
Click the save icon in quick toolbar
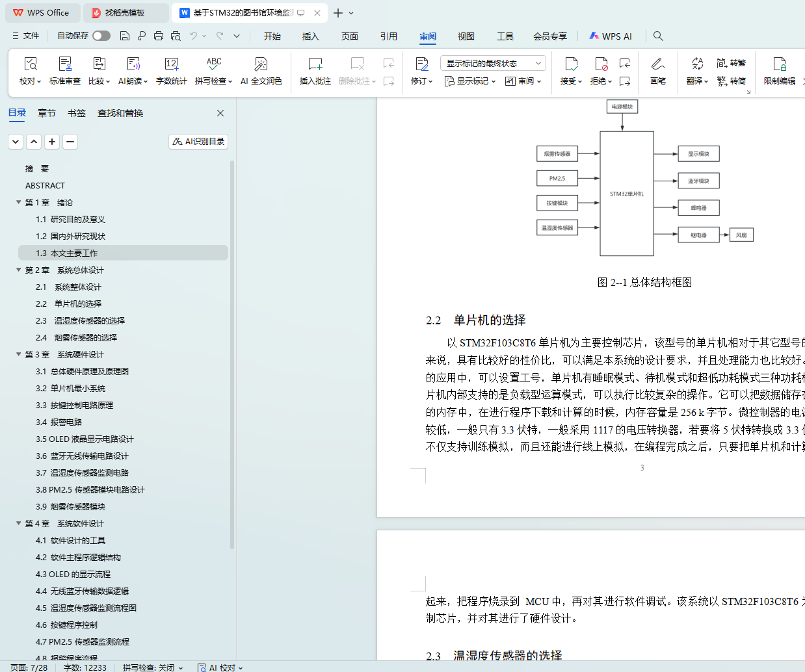point(125,36)
